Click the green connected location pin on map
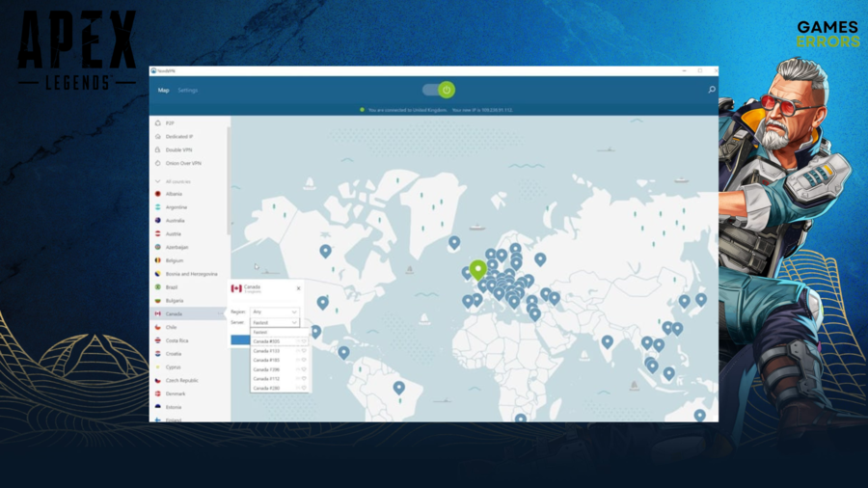The image size is (868, 488). pos(477,269)
